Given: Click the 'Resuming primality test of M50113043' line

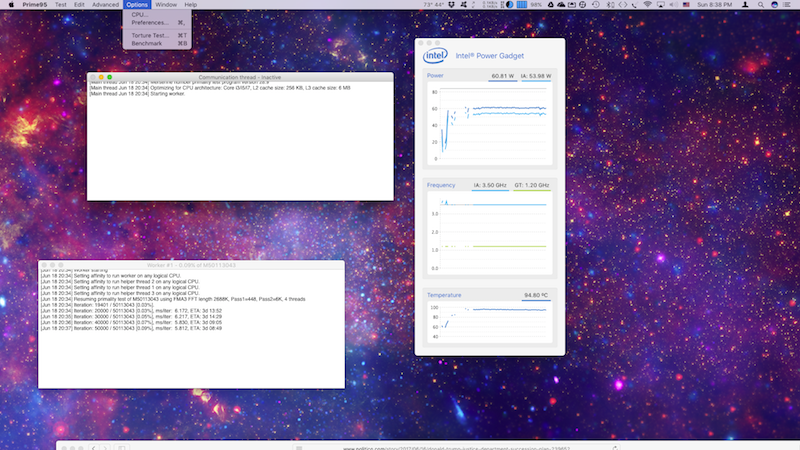Looking at the screenshot, I should pos(173,299).
